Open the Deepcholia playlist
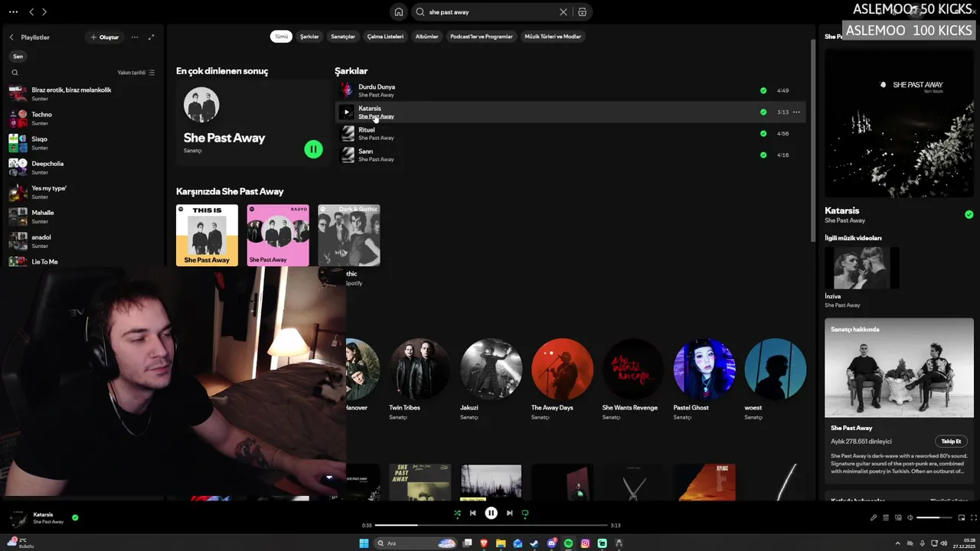The image size is (980, 551). point(83,167)
